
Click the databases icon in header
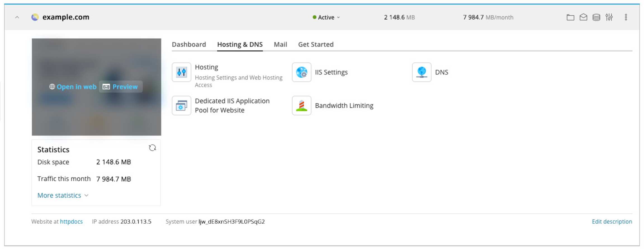point(596,17)
